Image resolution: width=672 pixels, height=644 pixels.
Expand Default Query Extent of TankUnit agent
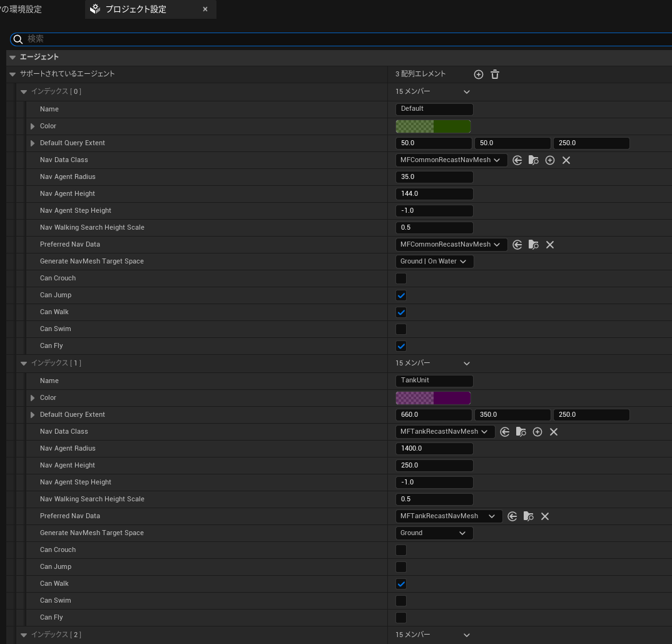tap(33, 415)
